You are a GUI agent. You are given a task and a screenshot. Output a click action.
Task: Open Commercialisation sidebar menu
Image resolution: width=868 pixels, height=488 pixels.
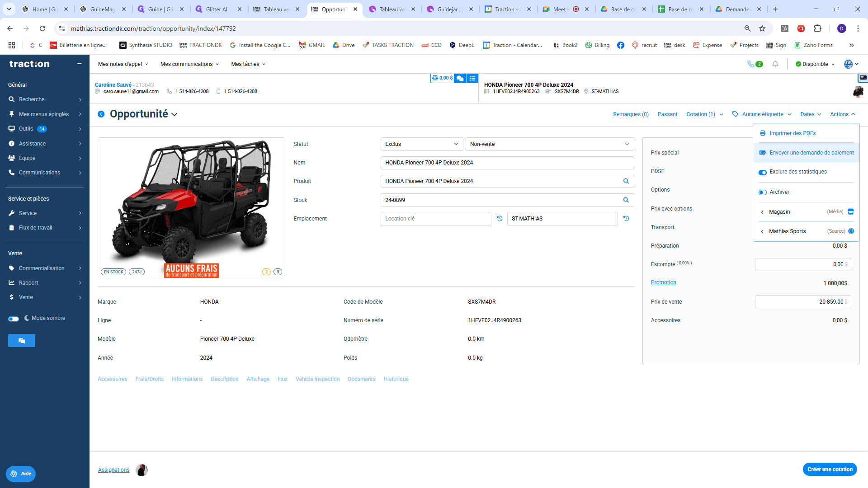point(45,268)
